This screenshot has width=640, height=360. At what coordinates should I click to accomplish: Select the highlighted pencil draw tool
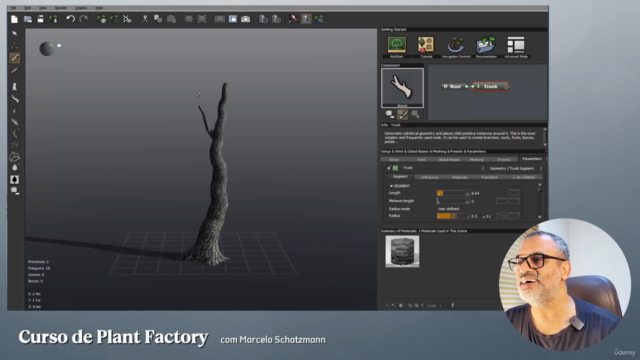[x=15, y=58]
